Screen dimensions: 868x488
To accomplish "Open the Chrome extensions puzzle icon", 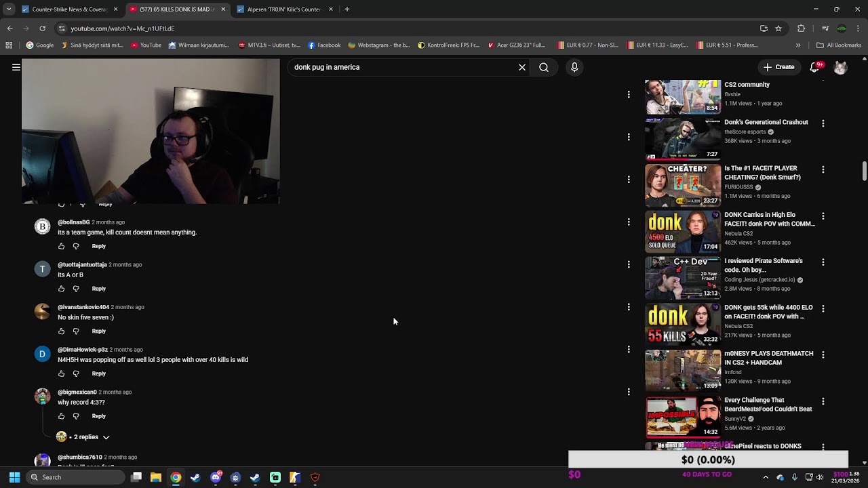I will point(801,28).
